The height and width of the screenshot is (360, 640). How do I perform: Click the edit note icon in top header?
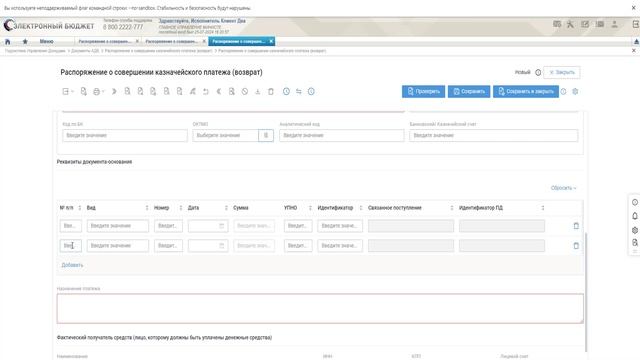click(585, 24)
